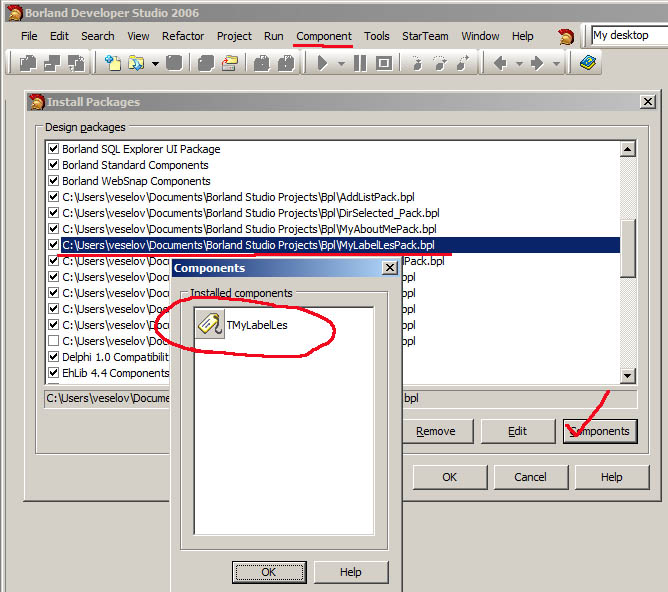Select the AddListPack.bpl row text
Image resolution: width=668 pixels, height=592 pixels.
point(238,197)
